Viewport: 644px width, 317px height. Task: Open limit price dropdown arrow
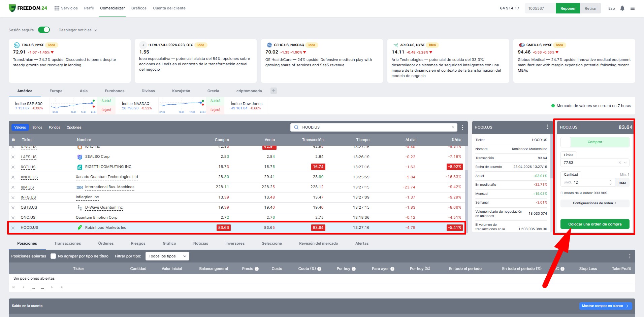click(625, 163)
